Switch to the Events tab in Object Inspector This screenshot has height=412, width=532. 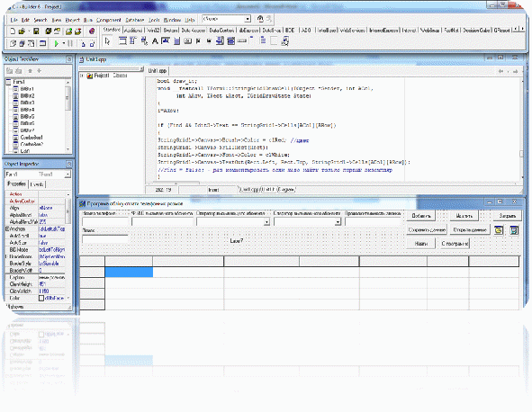tap(37, 184)
